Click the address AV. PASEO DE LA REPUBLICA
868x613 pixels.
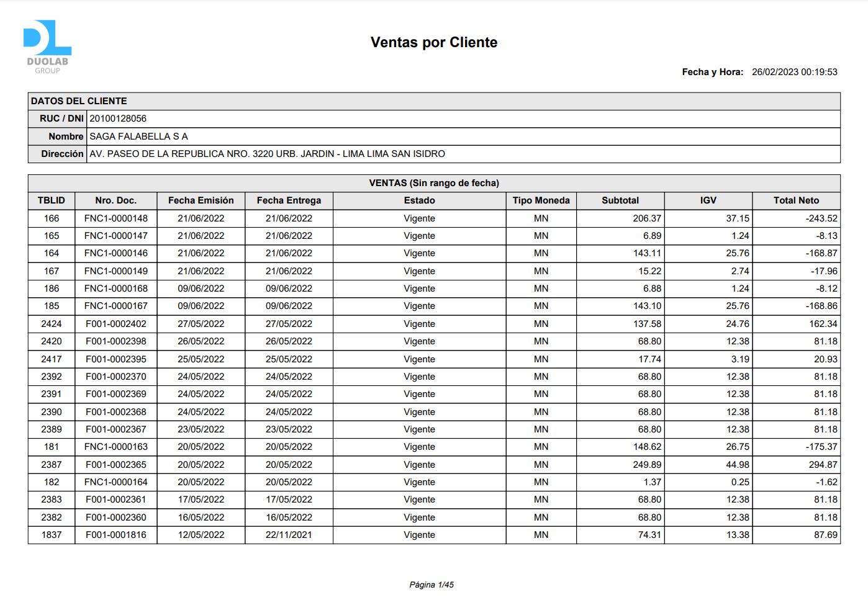click(267, 154)
